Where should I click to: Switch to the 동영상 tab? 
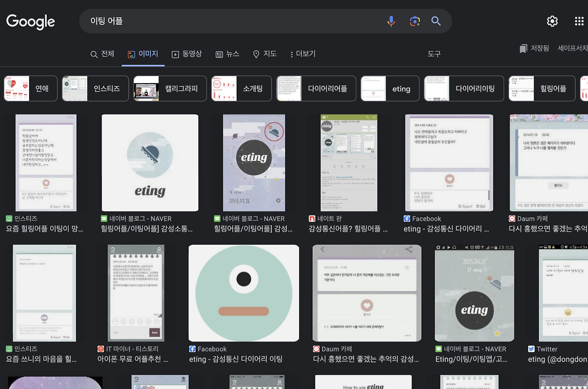(187, 54)
